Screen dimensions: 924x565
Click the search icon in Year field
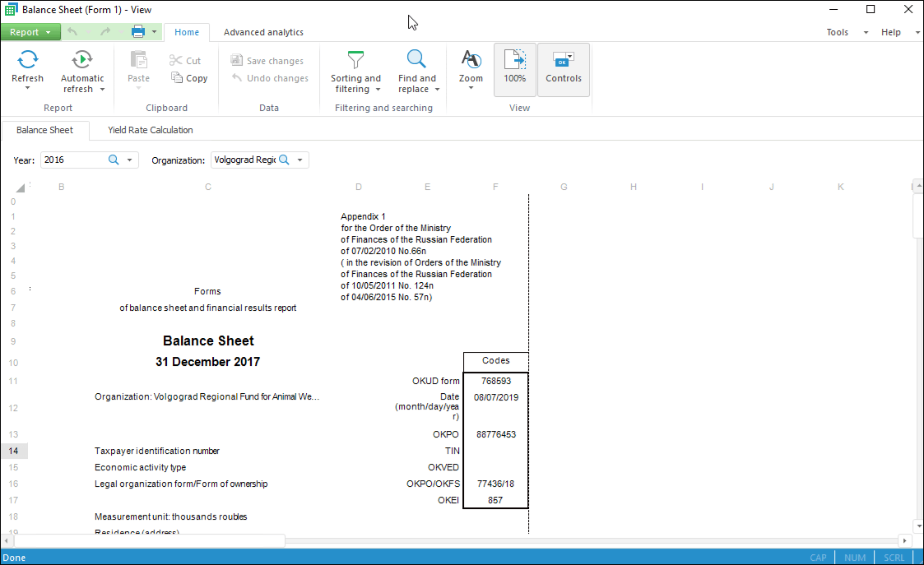114,160
